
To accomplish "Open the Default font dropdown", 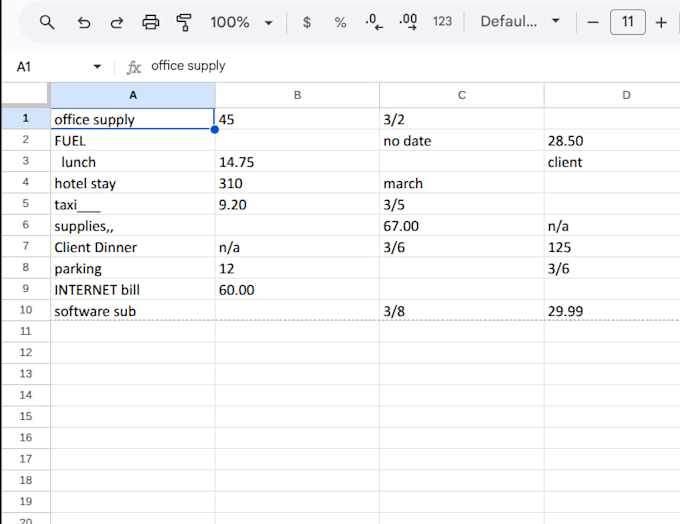I will coord(520,21).
